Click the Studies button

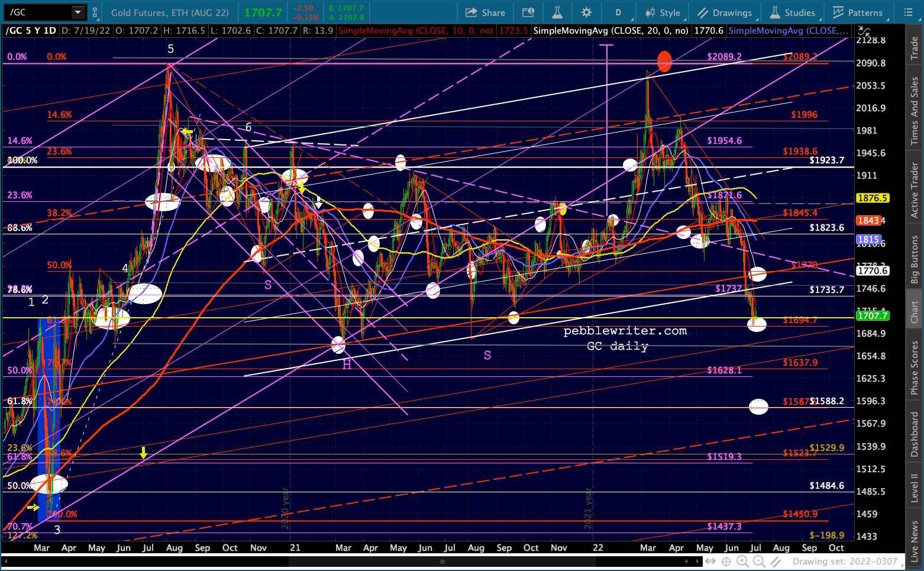tap(793, 12)
